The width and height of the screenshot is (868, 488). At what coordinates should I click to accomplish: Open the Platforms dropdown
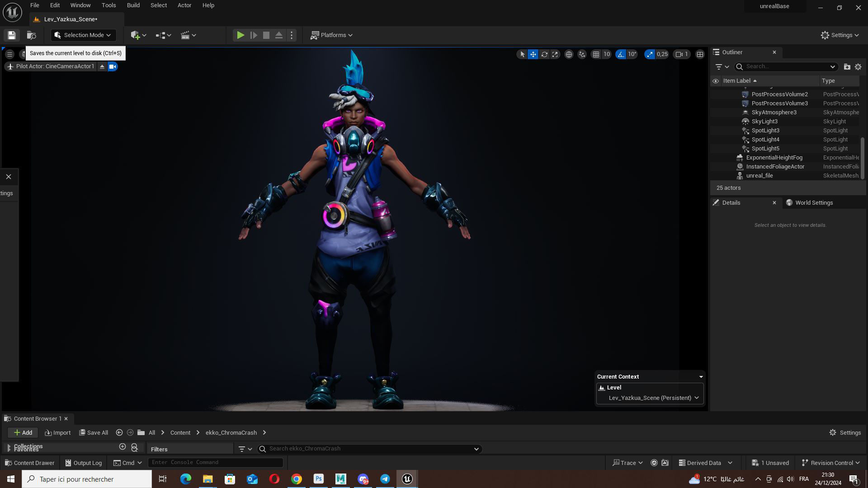point(331,35)
